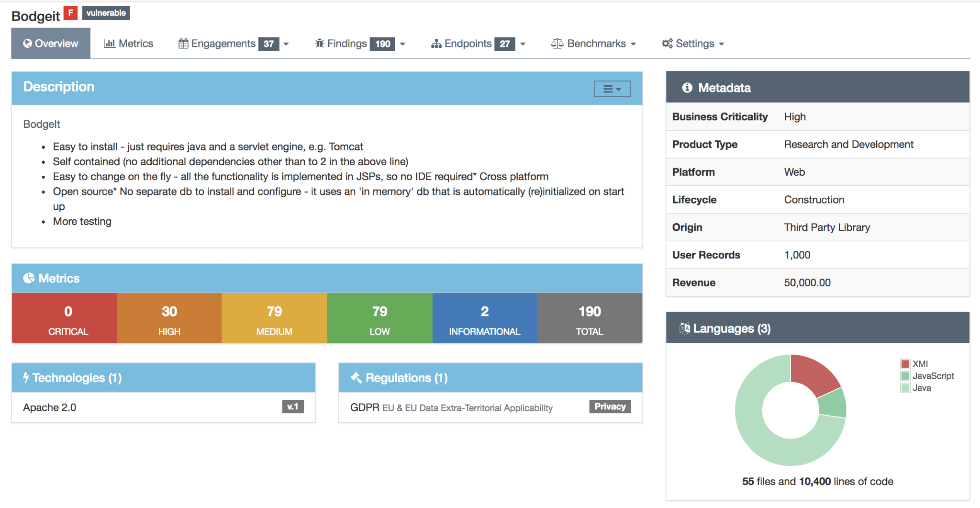Open the Engagements menu item
This screenshot has width=980, height=508.
click(223, 43)
